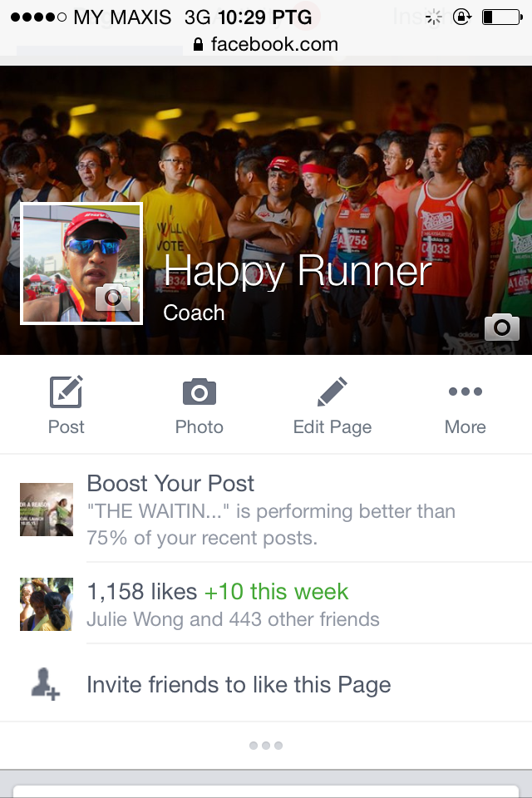Open the 1,158 likes row
The height and width of the screenshot is (798, 532).
(266, 604)
